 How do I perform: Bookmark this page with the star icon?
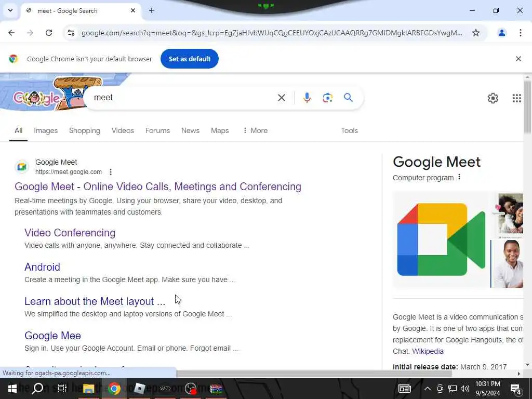pyautogui.click(x=476, y=33)
